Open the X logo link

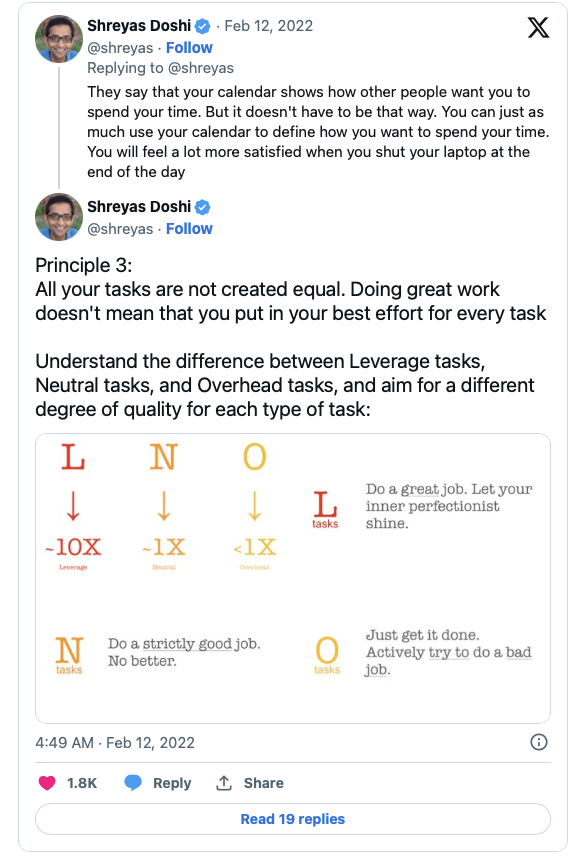click(x=538, y=27)
